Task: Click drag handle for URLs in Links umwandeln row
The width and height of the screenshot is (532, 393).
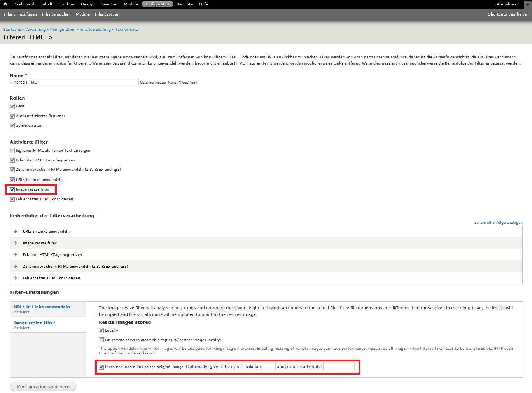Action: pyautogui.click(x=16, y=231)
